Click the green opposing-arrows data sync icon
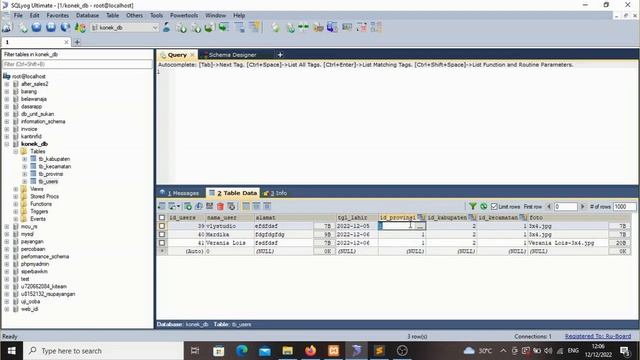The width and height of the screenshot is (640, 360). [x=303, y=27]
